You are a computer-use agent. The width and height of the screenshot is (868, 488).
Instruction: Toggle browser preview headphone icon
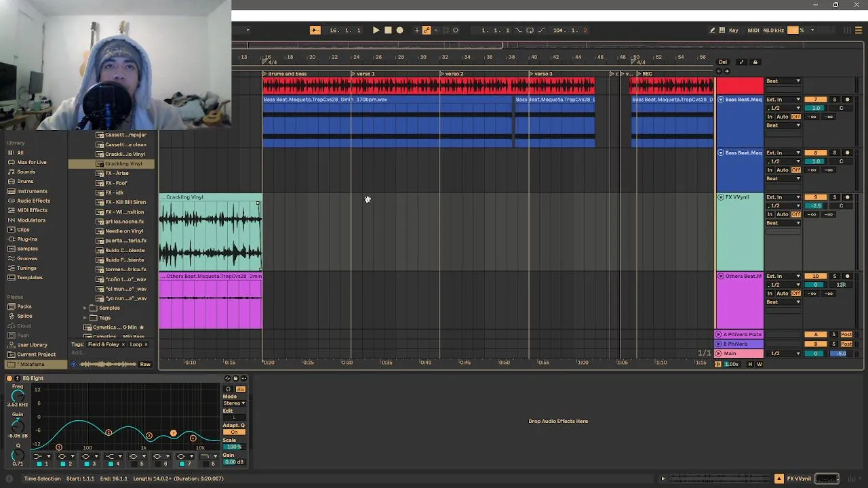click(x=74, y=365)
